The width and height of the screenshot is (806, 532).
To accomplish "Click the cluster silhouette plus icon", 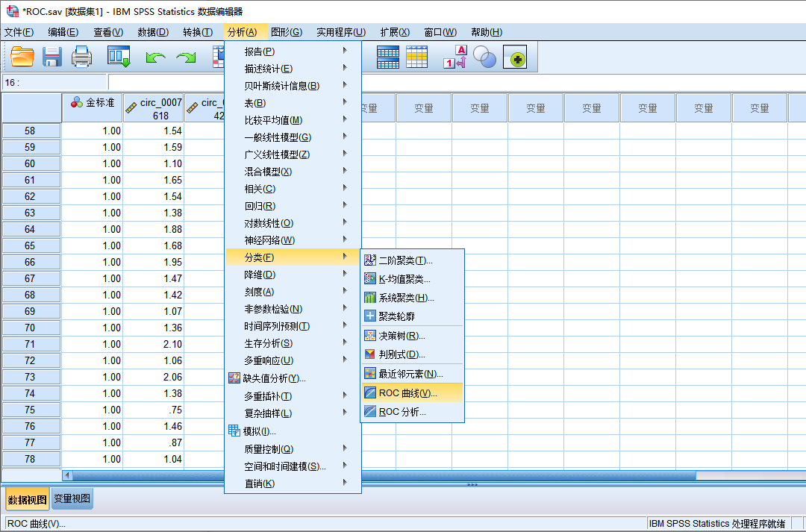I will pos(369,316).
